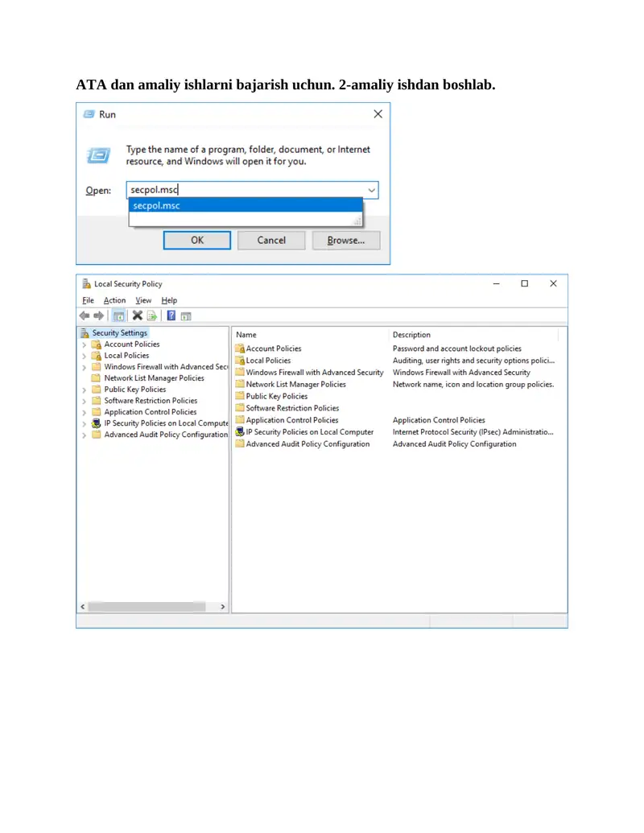Click the tree pane horizontal scrollbar
Image resolution: width=644 pixels, height=833 pixels.
tap(145, 606)
